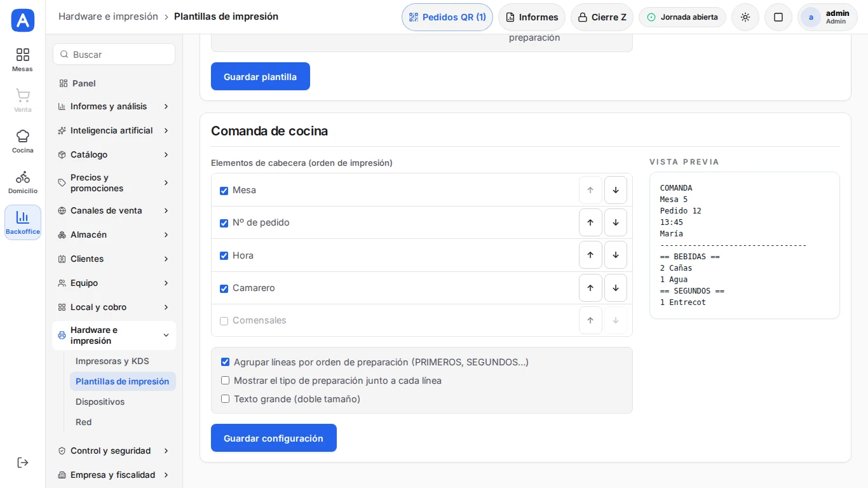Uncheck the Nº de pedido checkbox
This screenshot has width=868, height=488.
(x=224, y=223)
